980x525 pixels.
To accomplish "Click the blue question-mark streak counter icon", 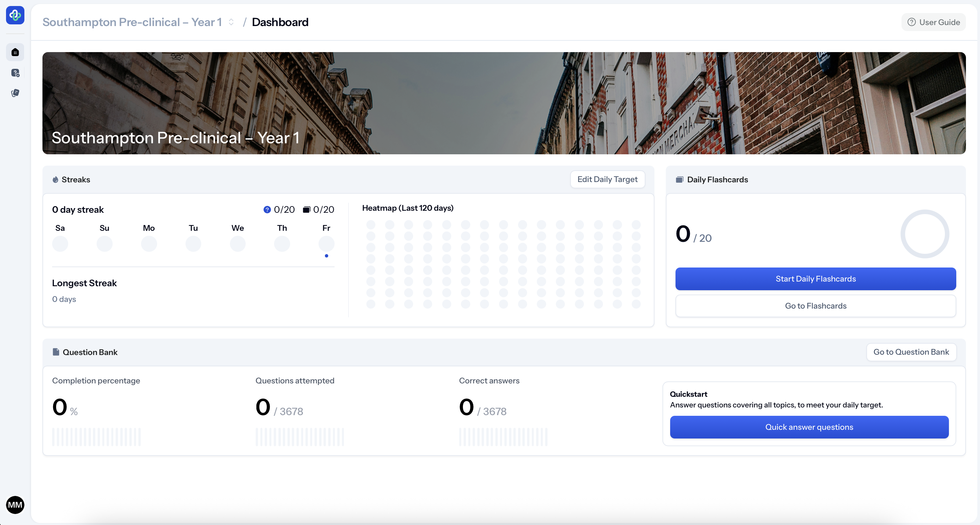I will tap(267, 210).
